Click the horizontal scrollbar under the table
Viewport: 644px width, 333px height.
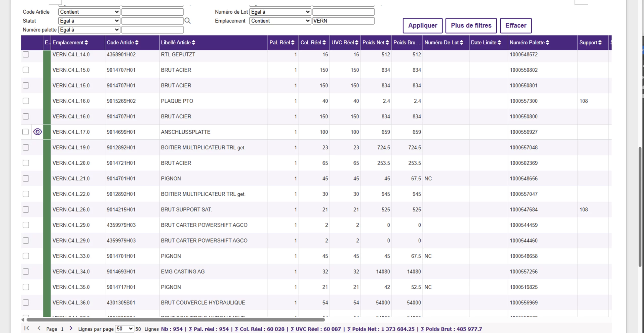point(176,320)
